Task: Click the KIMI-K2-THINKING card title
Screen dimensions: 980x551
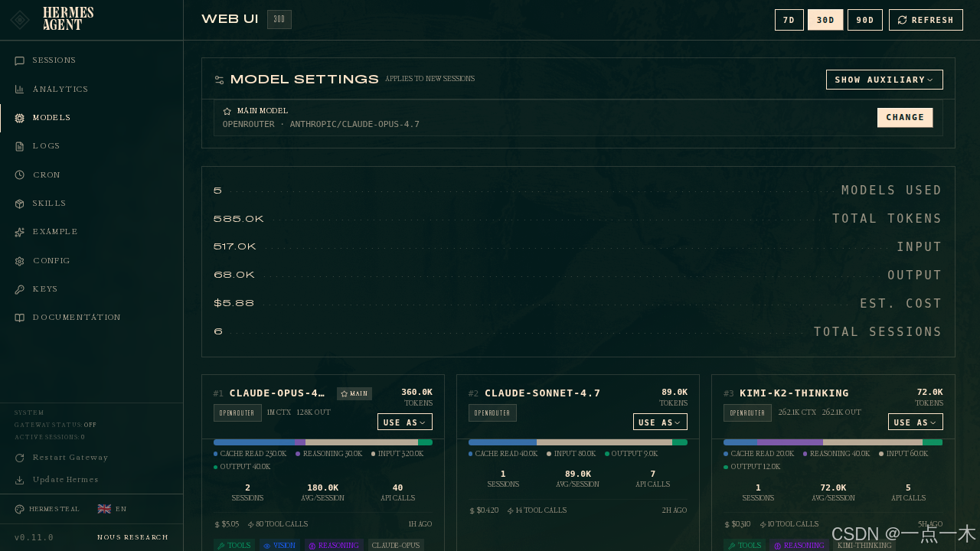Action: (x=794, y=393)
